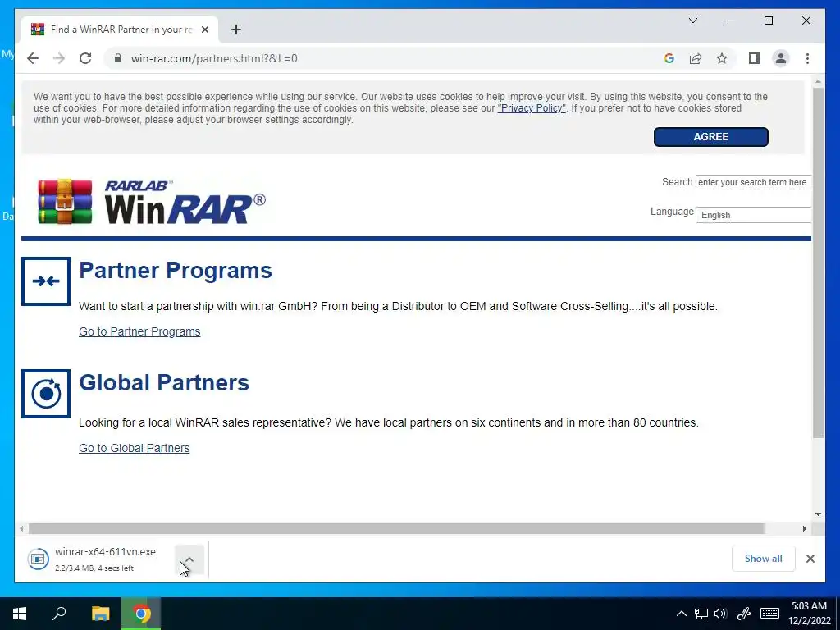
Task: Go back to the previous page
Action: [x=33, y=58]
